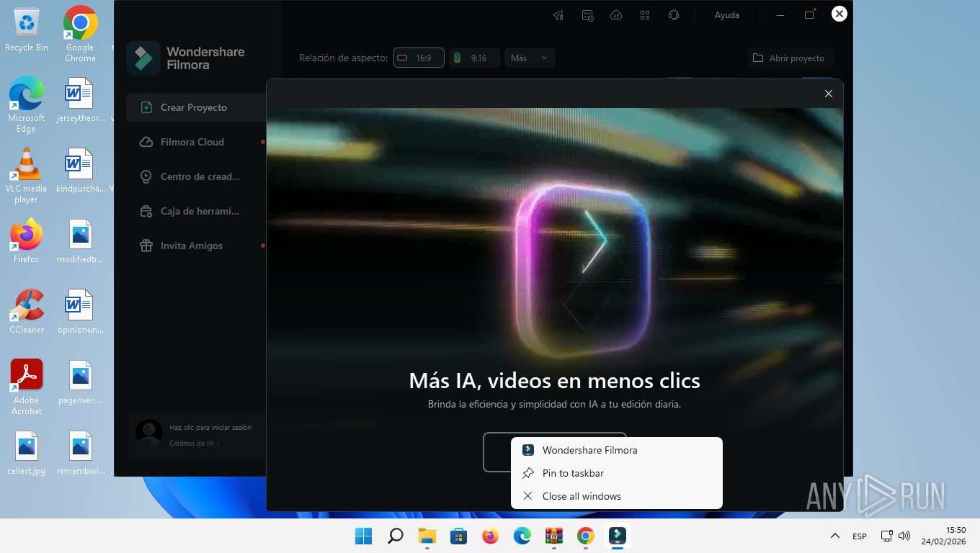Select the Adobe Acrobat desktop shortcut
Viewport: 980px width, 553px height.
pyautogui.click(x=27, y=387)
